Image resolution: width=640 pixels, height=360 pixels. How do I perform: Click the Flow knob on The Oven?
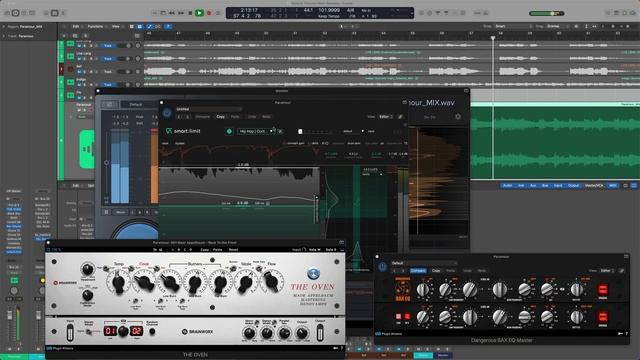pos(271,281)
